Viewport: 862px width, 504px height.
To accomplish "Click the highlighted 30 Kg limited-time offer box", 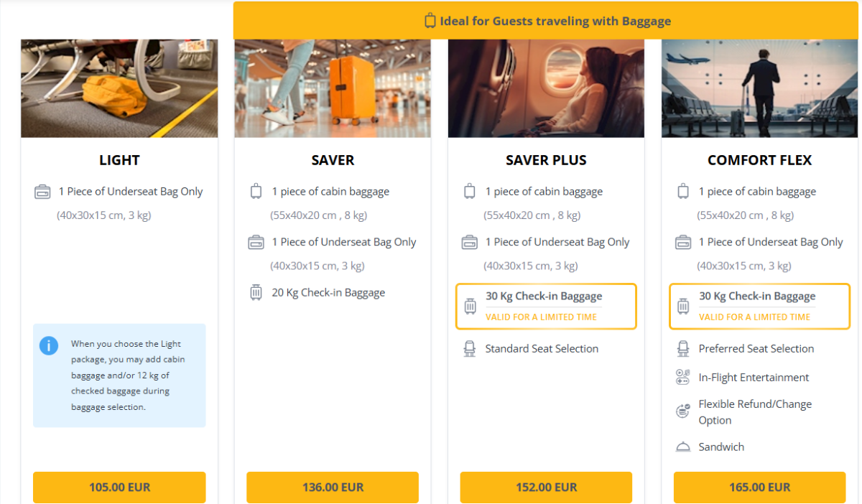I will tap(546, 306).
